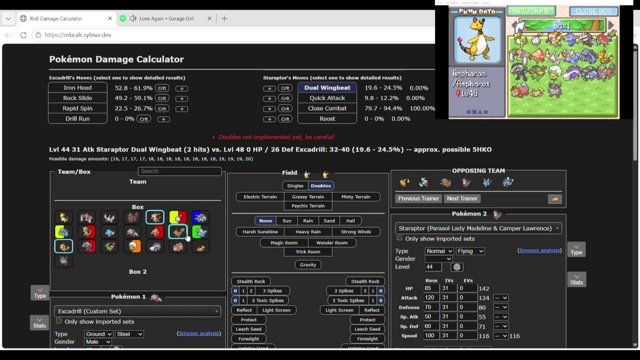Select the yellow Ampharos sprite in the Box
Viewport: 640px width, 360px height.
64,217
